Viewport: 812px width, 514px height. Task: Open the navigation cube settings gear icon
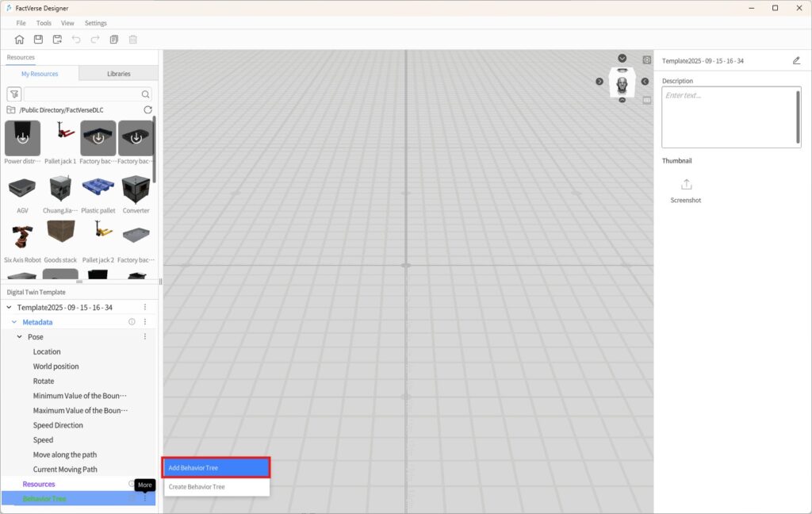pos(646,59)
